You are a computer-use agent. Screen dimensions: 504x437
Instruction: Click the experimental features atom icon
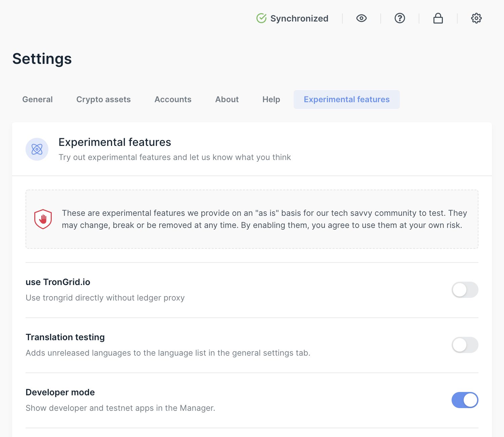pos(37,149)
